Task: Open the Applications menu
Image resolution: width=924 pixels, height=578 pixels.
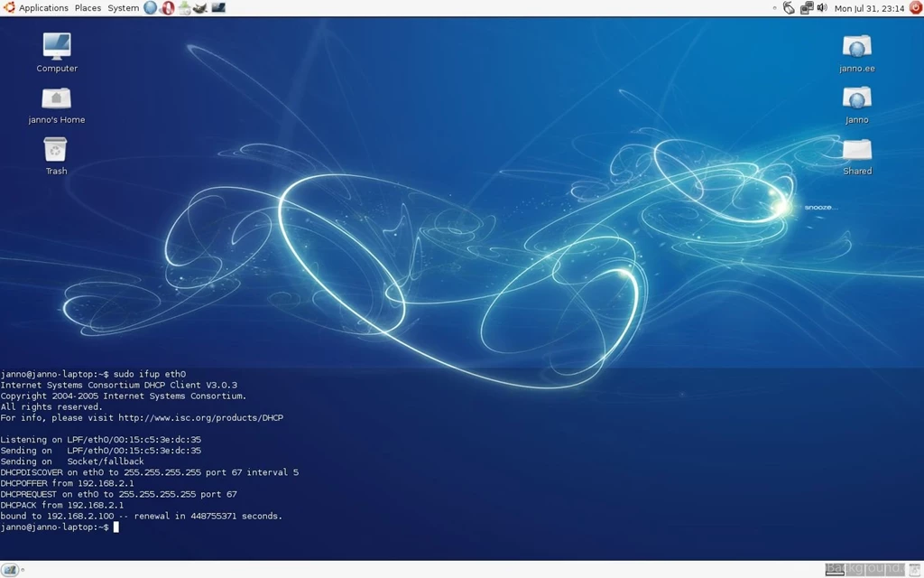Action: pyautogui.click(x=42, y=8)
